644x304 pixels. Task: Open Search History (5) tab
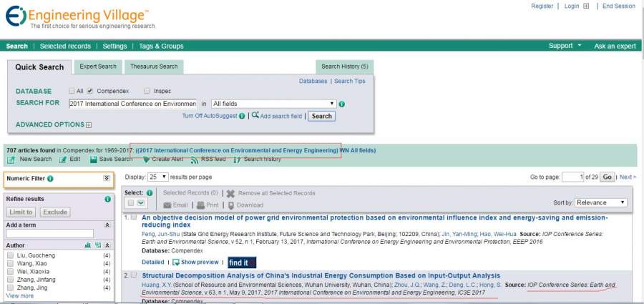(x=345, y=67)
